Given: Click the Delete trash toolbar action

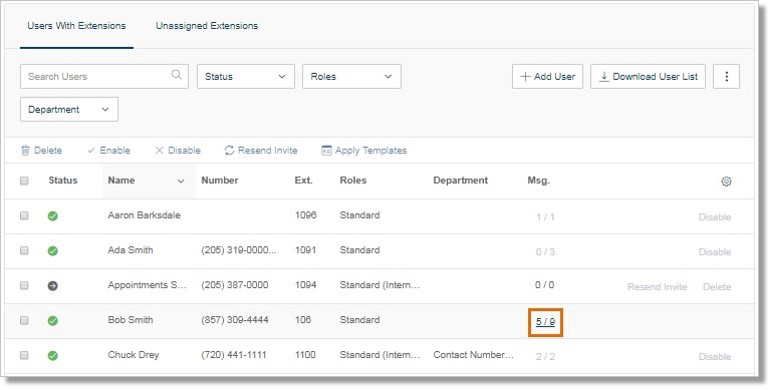Looking at the screenshot, I should [41, 150].
